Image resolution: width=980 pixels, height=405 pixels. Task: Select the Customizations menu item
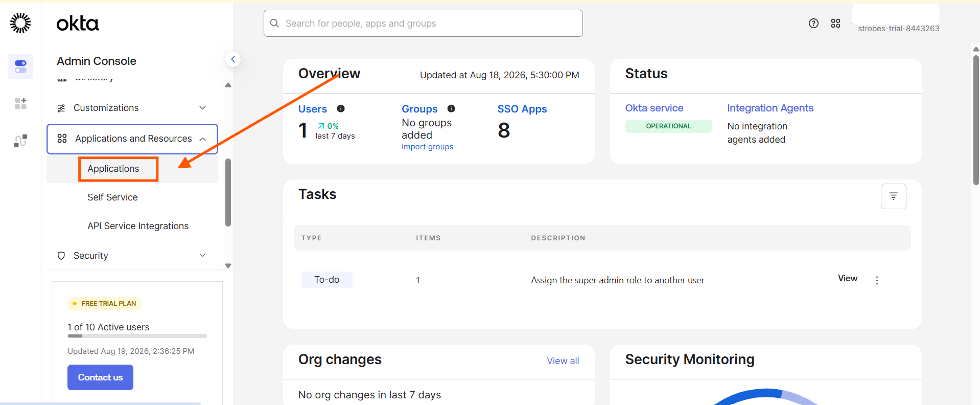coord(132,108)
